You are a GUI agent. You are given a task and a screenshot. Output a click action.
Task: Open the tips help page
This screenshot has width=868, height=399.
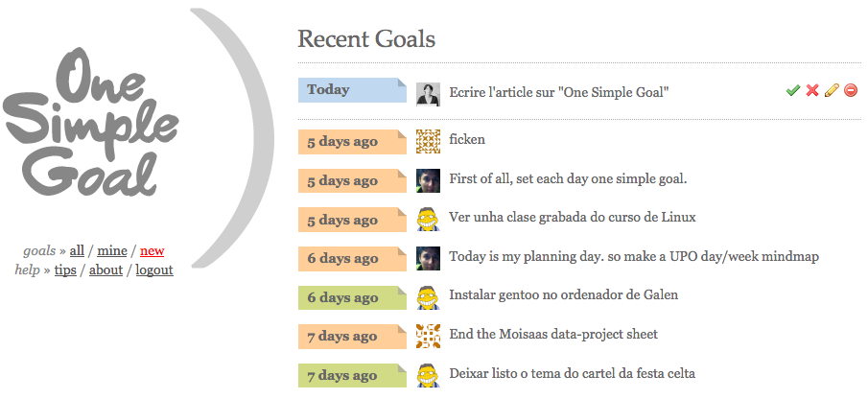pyautogui.click(x=65, y=270)
